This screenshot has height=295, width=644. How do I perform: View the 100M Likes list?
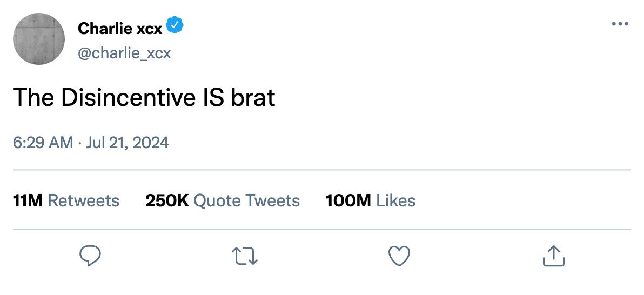pos(371,201)
